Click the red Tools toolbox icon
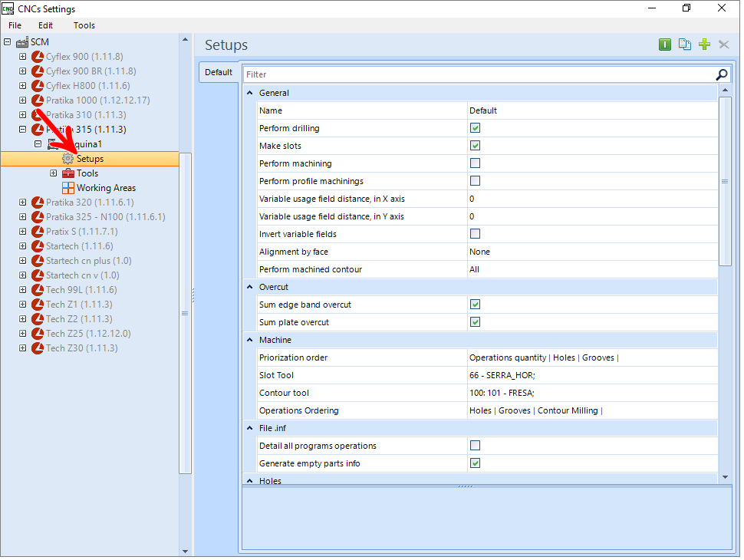Image resolution: width=744 pixels, height=560 pixels. [x=68, y=173]
